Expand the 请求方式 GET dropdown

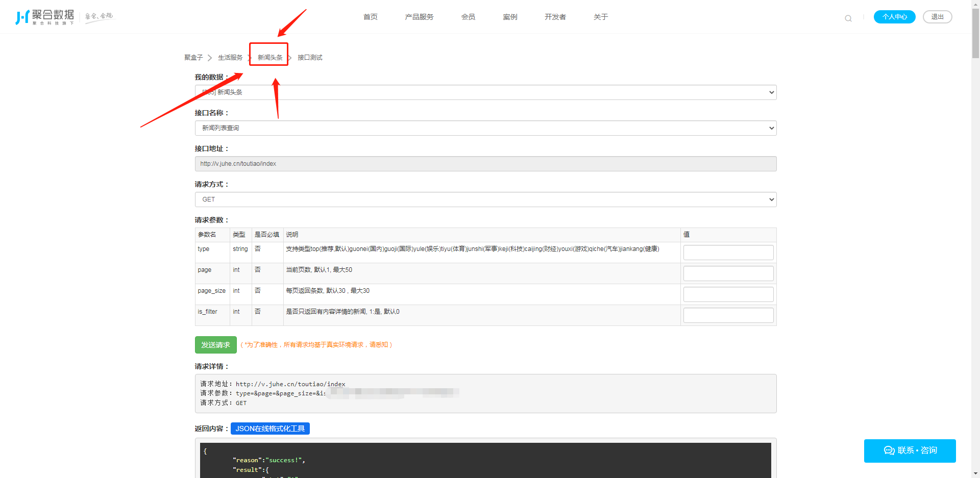point(485,199)
